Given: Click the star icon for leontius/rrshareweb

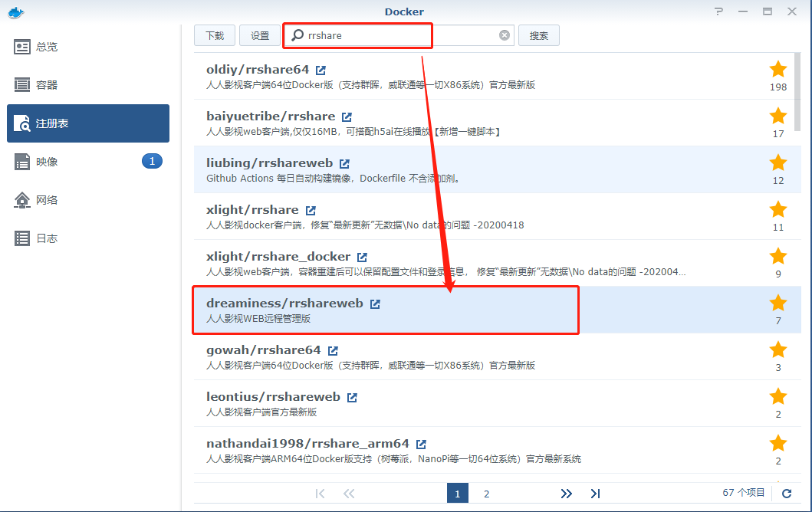Looking at the screenshot, I should click(x=777, y=396).
